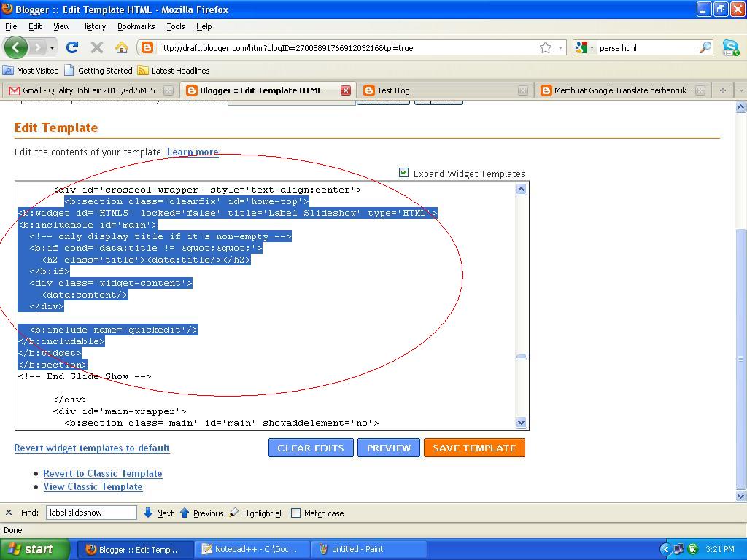Bookmark this page with the star icon
The width and height of the screenshot is (747, 560).
(546, 47)
